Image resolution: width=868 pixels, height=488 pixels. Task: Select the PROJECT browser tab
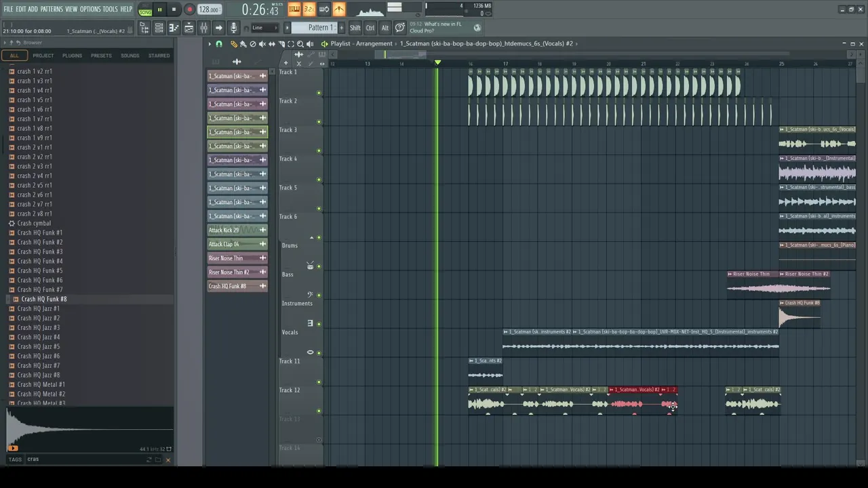pyautogui.click(x=43, y=56)
